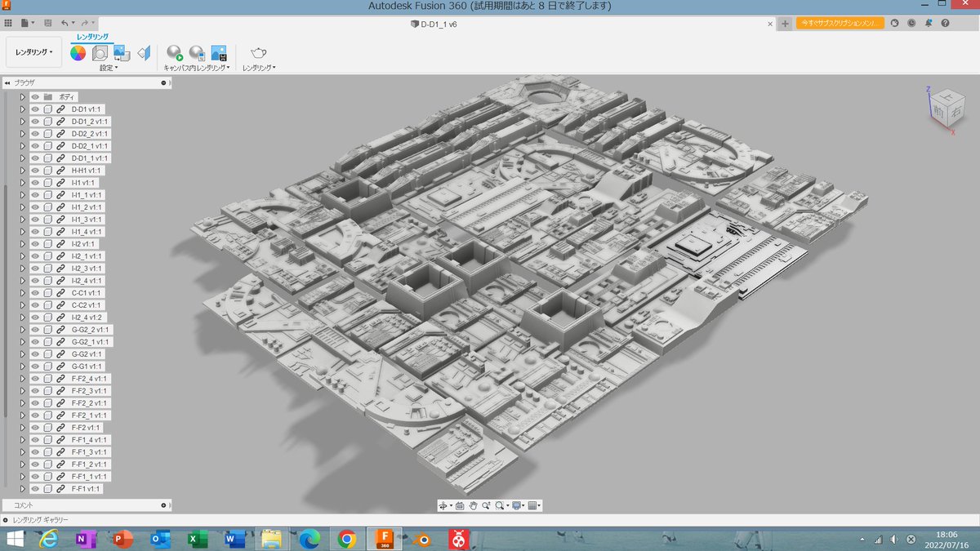The width and height of the screenshot is (980, 551).
Task: Open the notifications bell
Action: pos(929,23)
